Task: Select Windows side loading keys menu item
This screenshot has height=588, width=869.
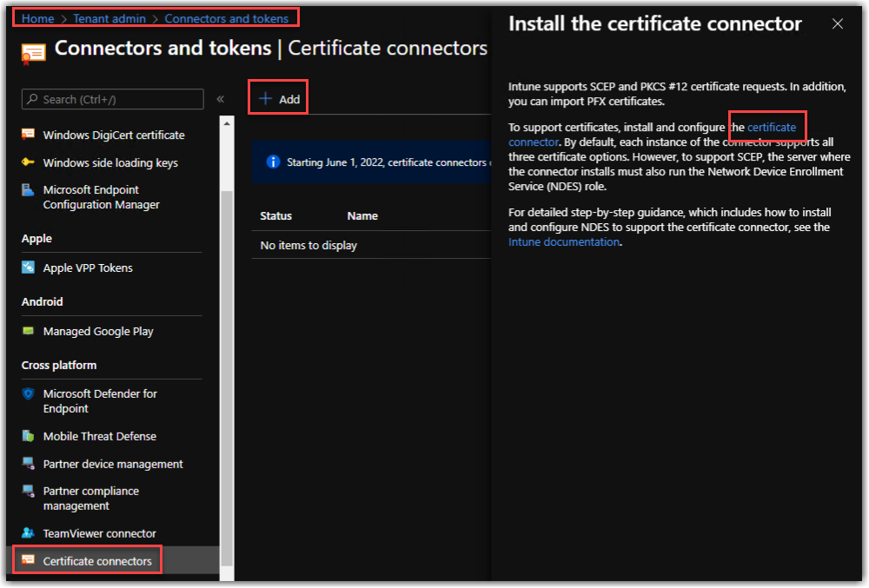Action: pyautogui.click(x=111, y=162)
